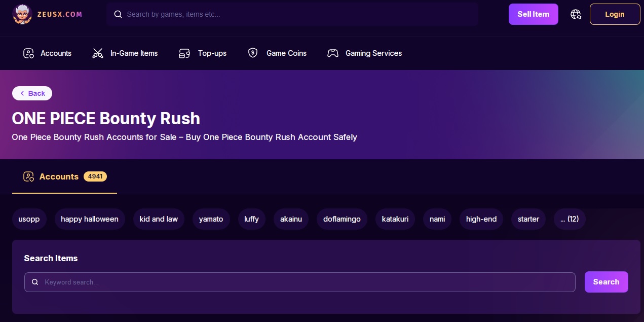Click the Back chevron arrow icon
Screen dimensions: 644x322
pos(22,93)
